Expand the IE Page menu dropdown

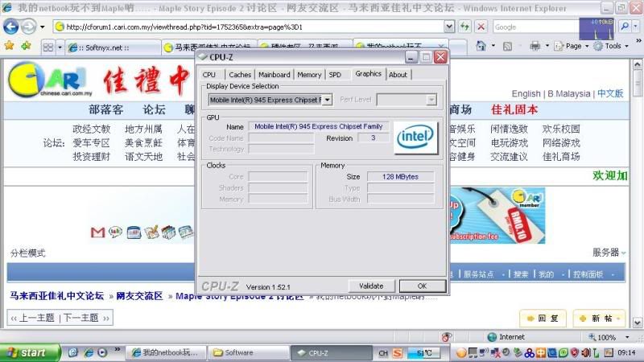[585, 46]
